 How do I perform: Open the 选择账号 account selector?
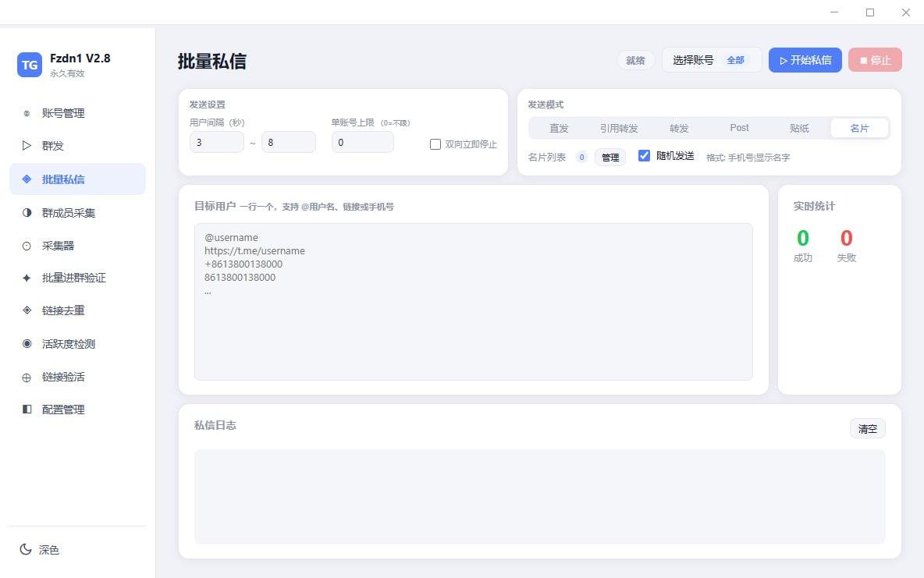693,59
